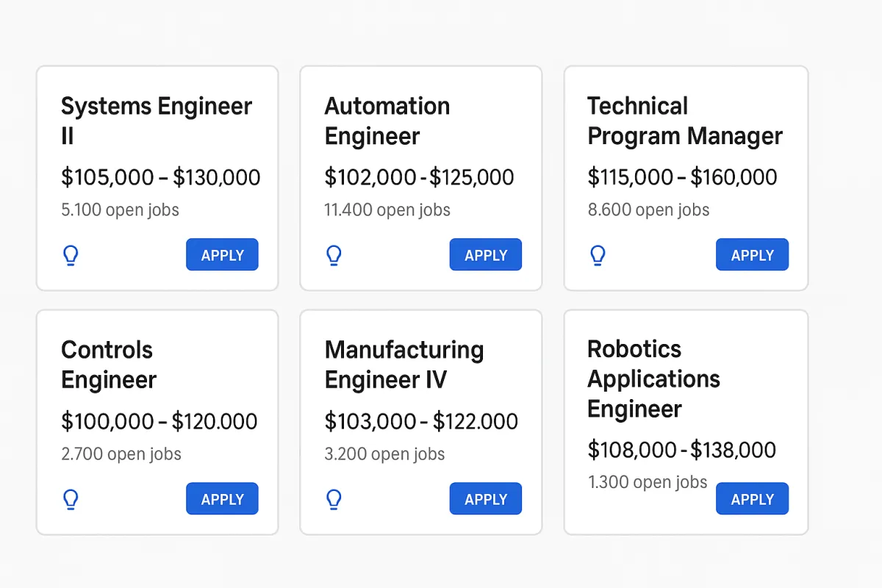Apply to the Automation Engineer job
Viewport: 882px width, 588px height.
pos(486,254)
